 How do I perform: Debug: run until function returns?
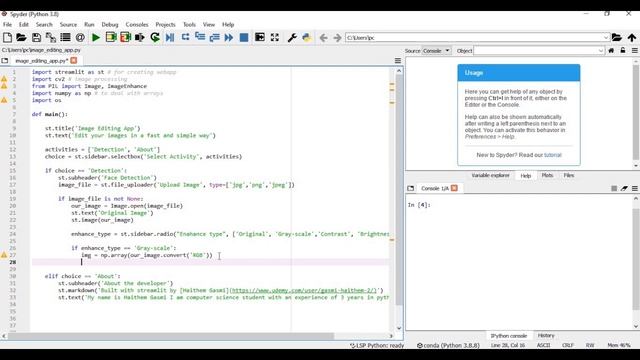click(214, 38)
